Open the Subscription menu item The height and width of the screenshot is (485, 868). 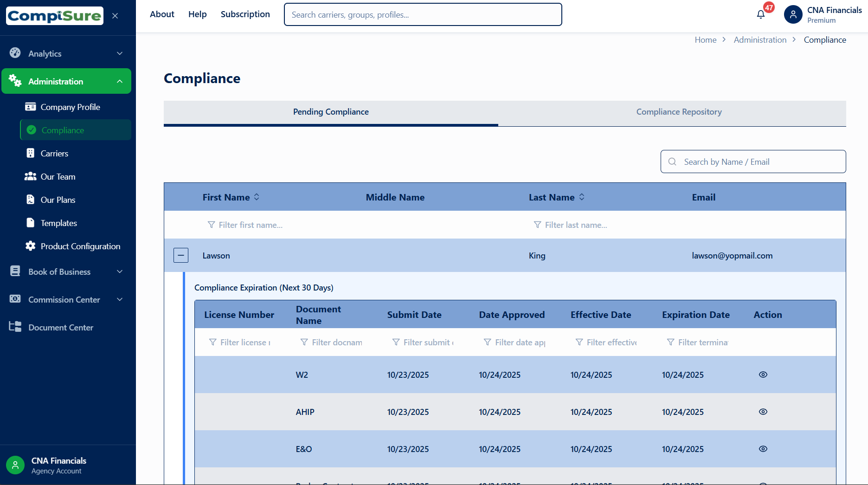[x=245, y=14]
